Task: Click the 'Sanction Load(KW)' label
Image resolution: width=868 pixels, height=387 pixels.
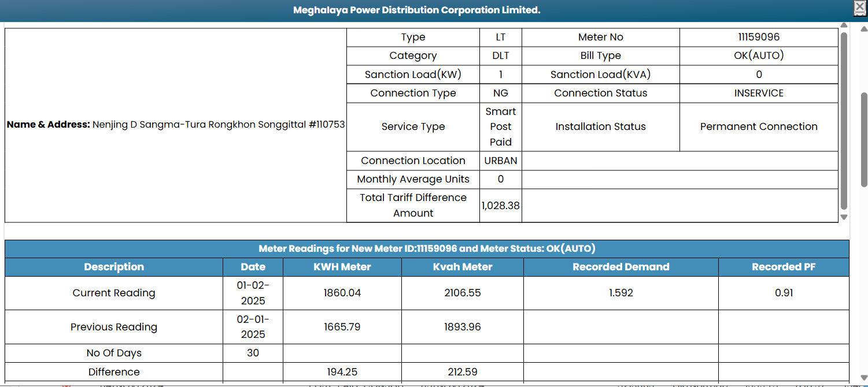Action: [x=413, y=75]
